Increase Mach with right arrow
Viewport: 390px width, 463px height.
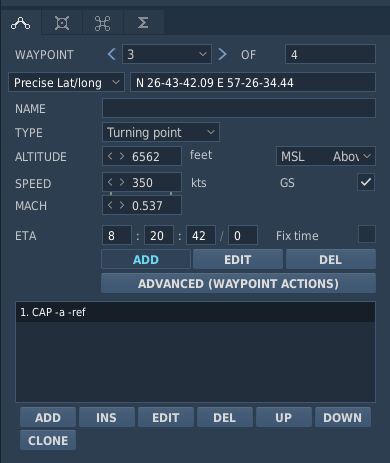(122, 205)
